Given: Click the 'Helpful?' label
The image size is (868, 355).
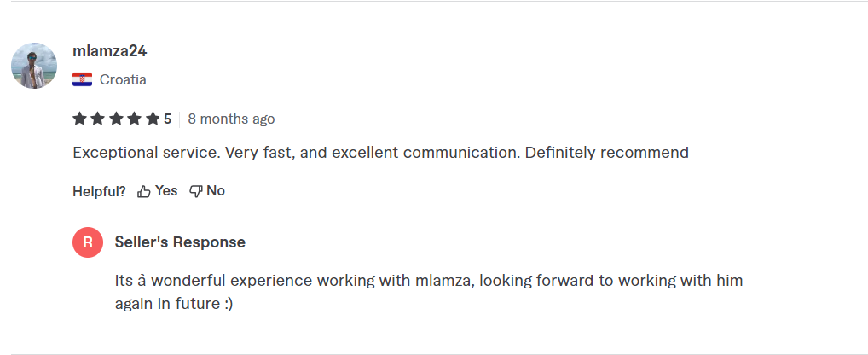Looking at the screenshot, I should pyautogui.click(x=99, y=191).
